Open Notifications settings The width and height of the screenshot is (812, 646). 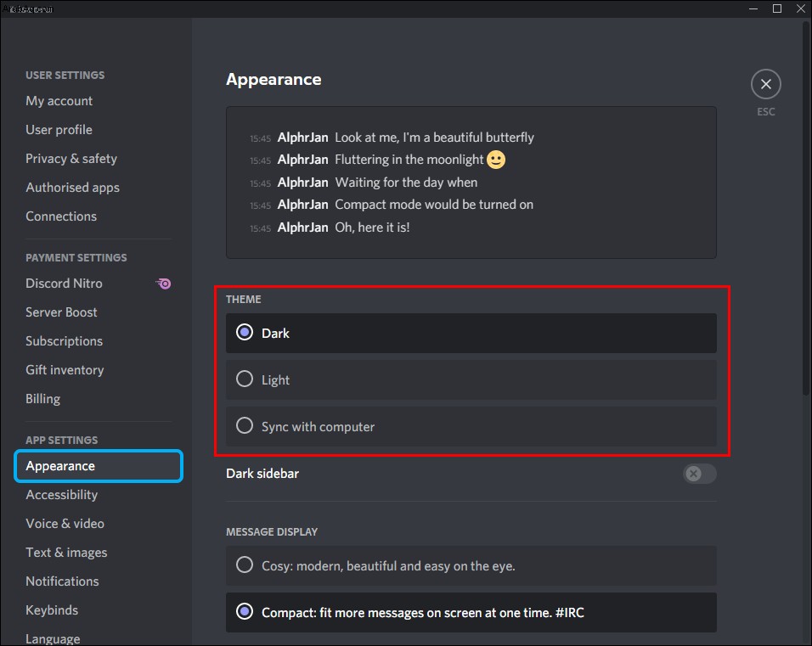[x=62, y=581]
